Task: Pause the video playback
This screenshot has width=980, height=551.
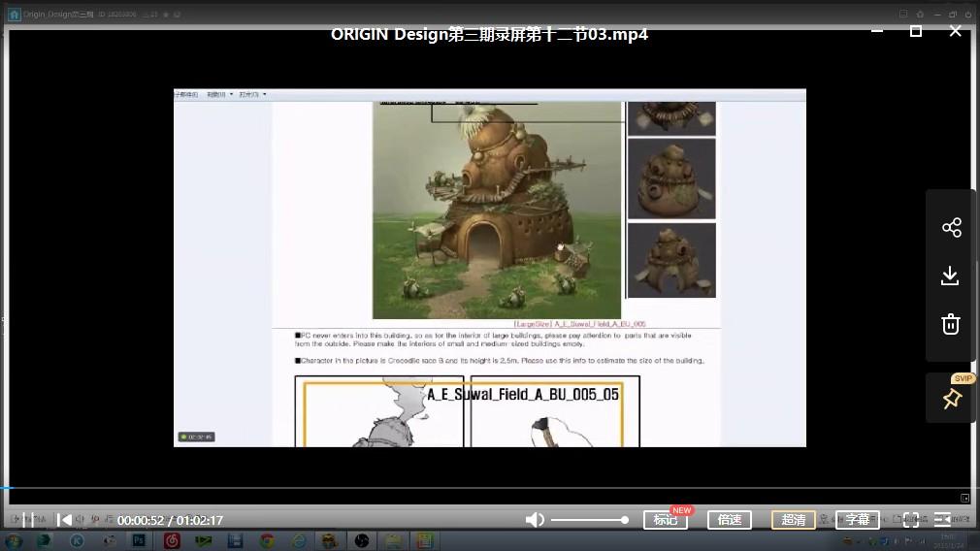Action: [x=27, y=519]
